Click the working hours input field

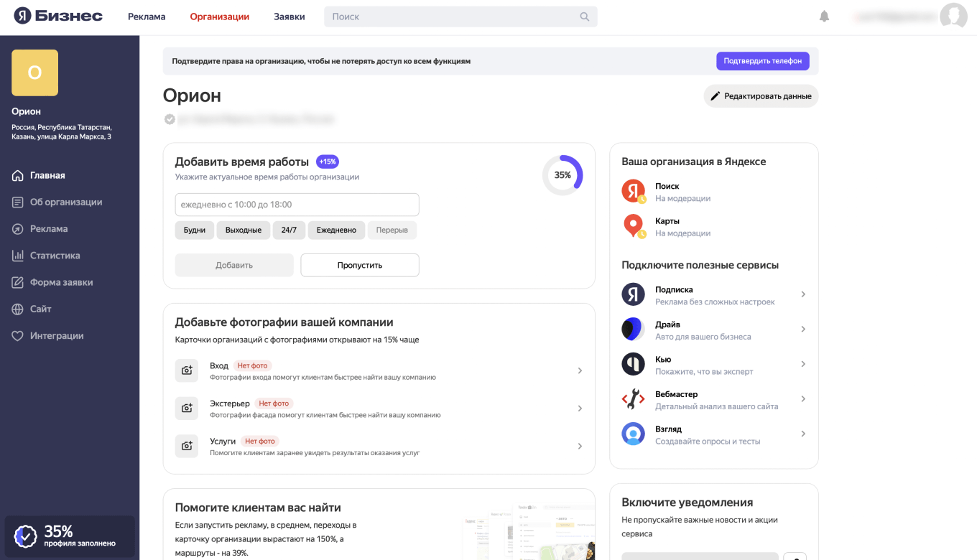tap(297, 205)
